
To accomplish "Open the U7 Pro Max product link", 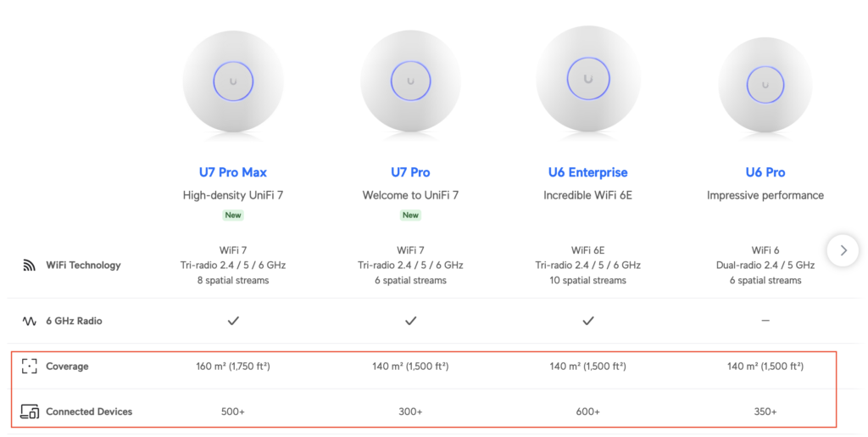I will pos(233,172).
